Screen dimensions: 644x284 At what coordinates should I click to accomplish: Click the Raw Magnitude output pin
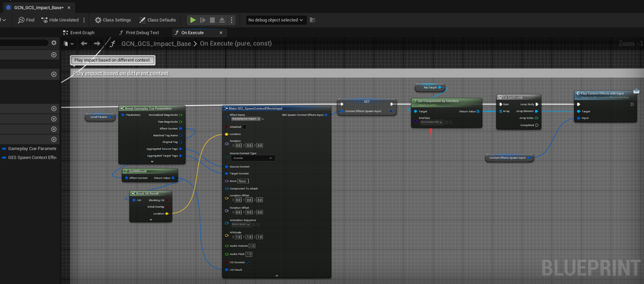(x=181, y=122)
